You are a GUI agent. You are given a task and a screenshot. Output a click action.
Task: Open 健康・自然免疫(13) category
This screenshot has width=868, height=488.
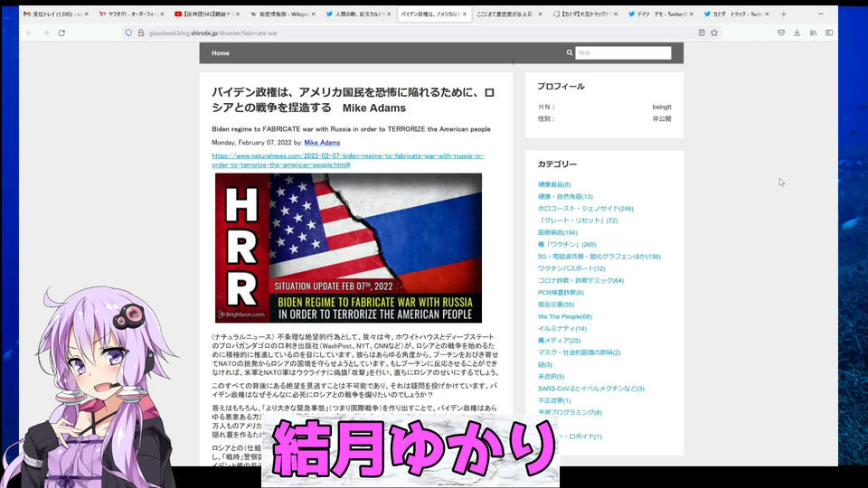coord(565,196)
